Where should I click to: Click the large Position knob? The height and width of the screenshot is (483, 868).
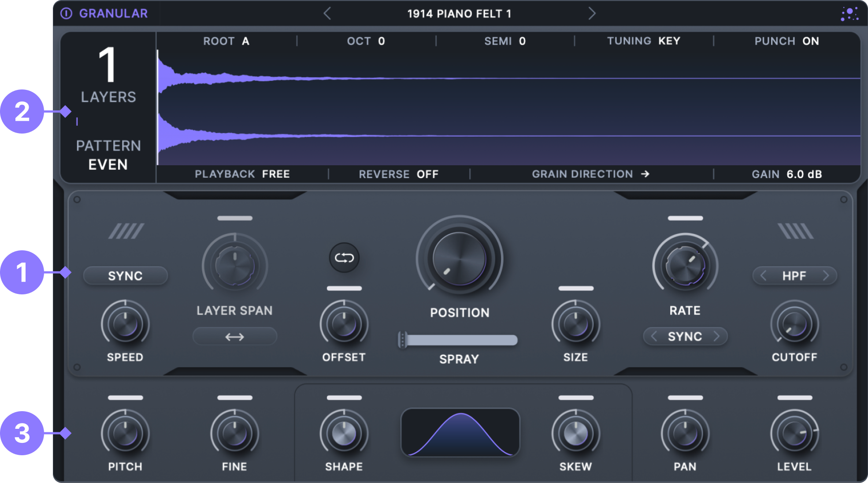459,259
